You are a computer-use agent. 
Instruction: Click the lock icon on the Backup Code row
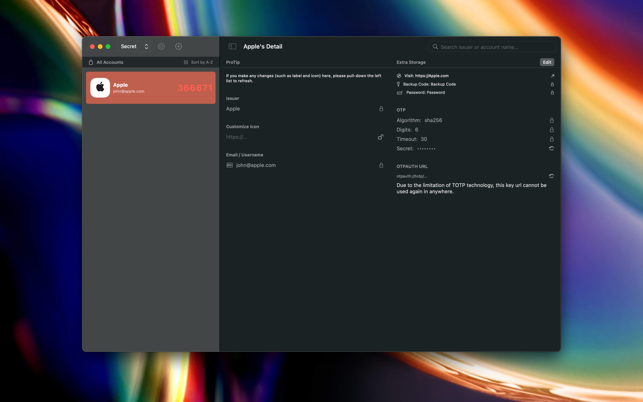552,85
